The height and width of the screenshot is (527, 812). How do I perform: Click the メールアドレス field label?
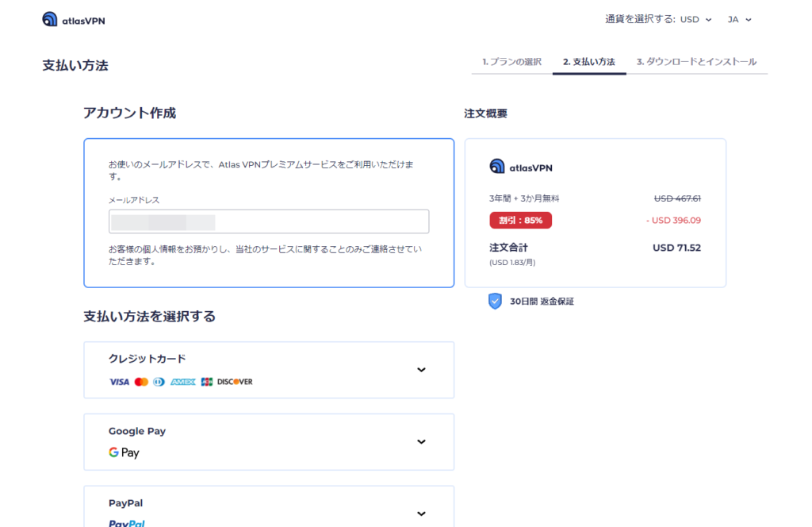(x=134, y=200)
